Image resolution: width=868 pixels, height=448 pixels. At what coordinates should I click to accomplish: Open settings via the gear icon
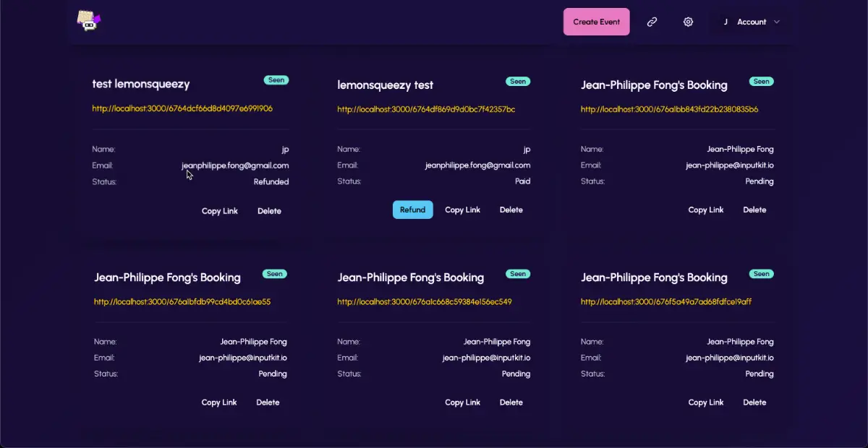click(x=688, y=22)
